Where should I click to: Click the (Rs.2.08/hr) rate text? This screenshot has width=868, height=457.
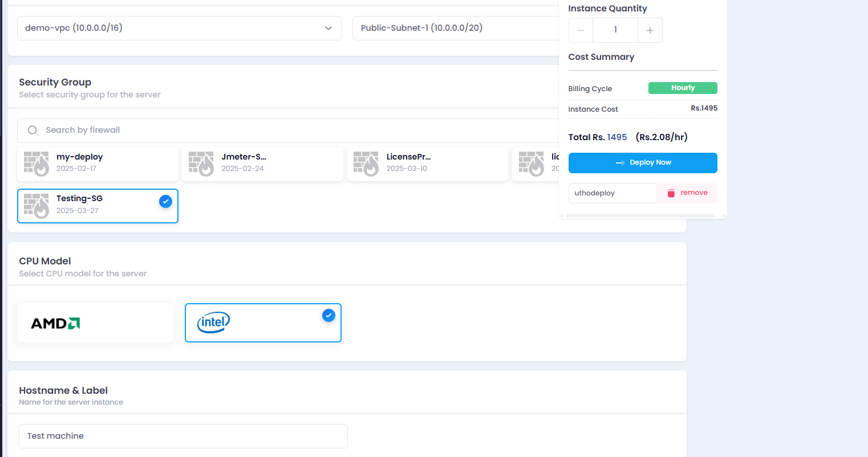pos(662,137)
